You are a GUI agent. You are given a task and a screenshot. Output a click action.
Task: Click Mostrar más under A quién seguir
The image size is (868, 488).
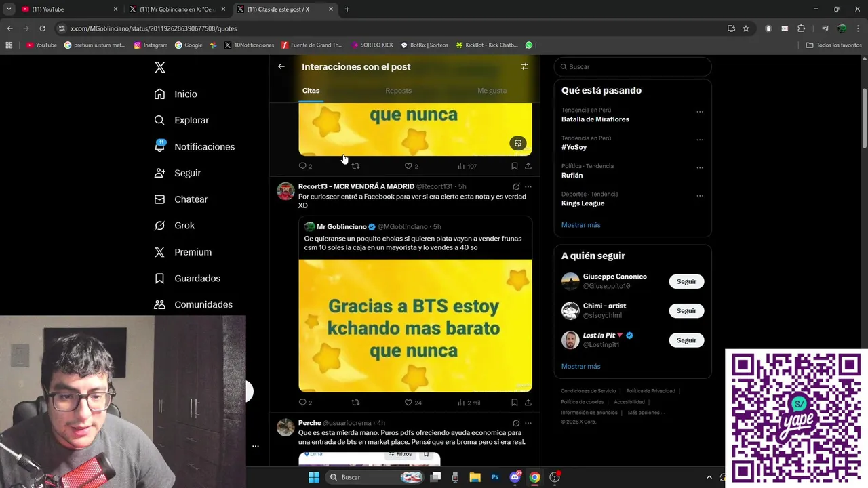[580, 367]
